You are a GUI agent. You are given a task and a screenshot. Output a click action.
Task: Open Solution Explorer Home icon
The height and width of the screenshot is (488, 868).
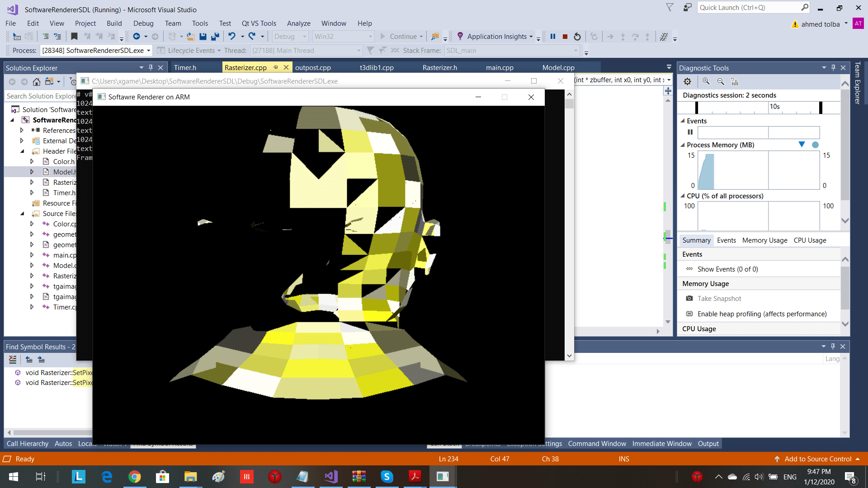(x=37, y=82)
